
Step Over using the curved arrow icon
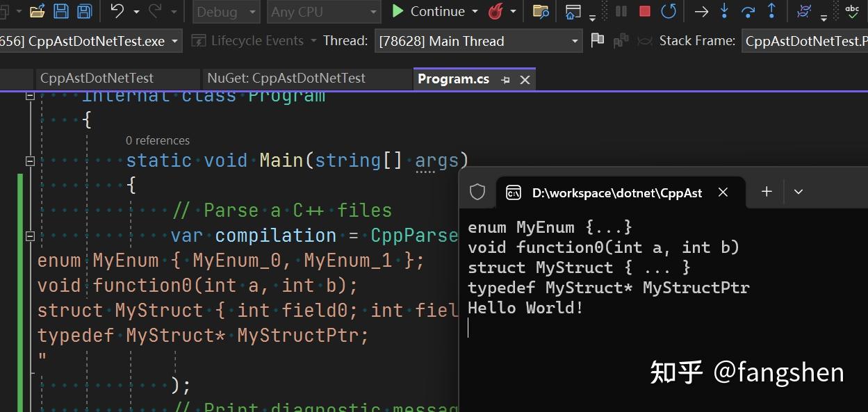click(746, 11)
